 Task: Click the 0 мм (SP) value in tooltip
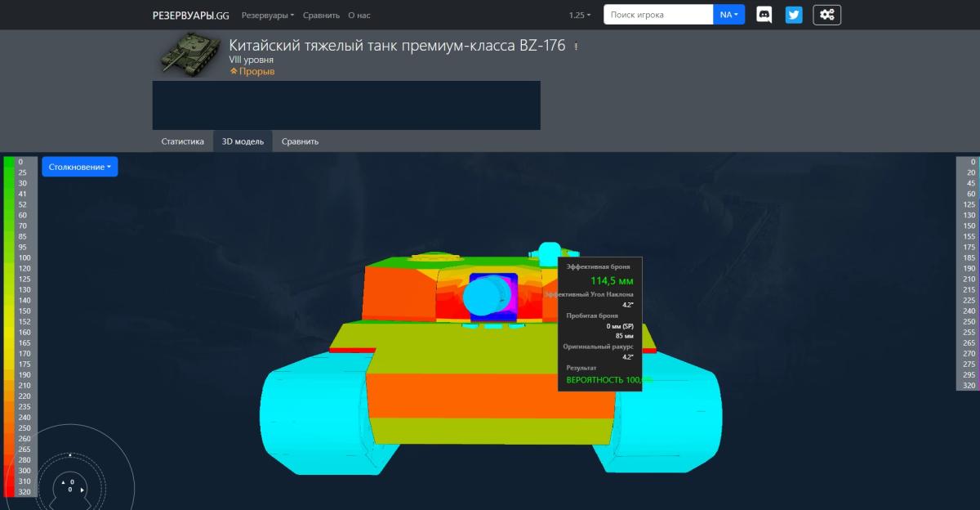click(620, 326)
